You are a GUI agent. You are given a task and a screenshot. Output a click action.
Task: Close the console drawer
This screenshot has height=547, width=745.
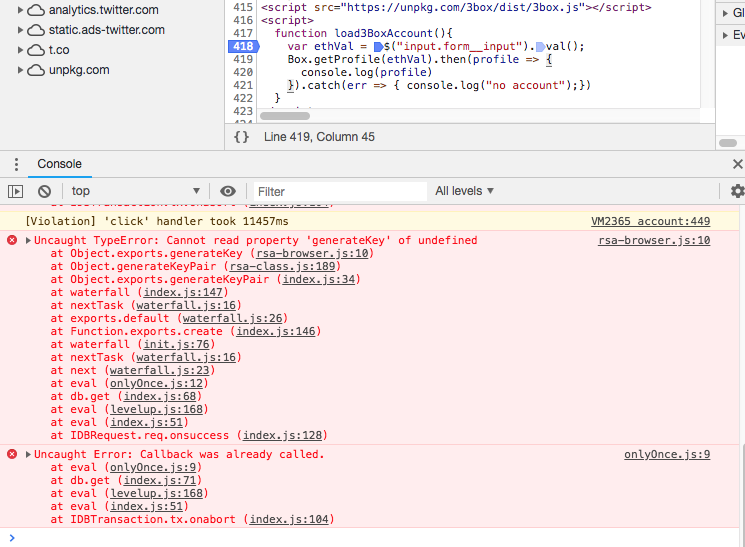pos(737,164)
